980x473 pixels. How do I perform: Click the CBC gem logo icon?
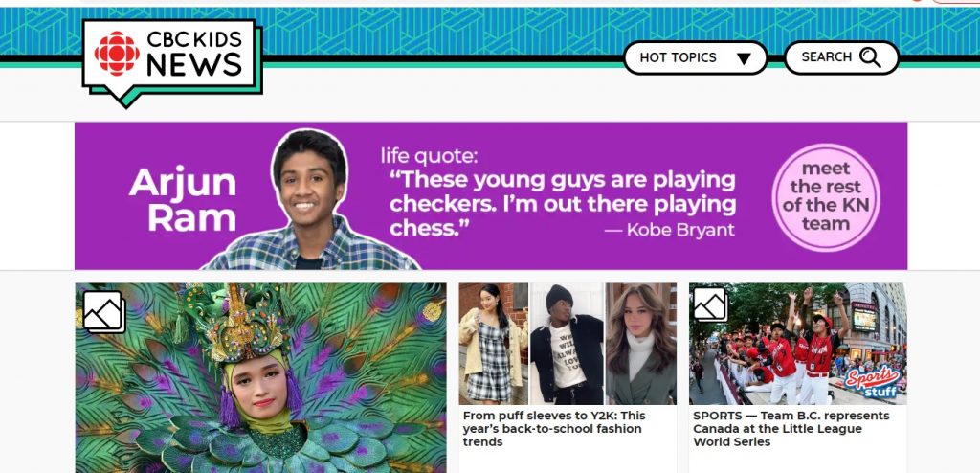117,54
